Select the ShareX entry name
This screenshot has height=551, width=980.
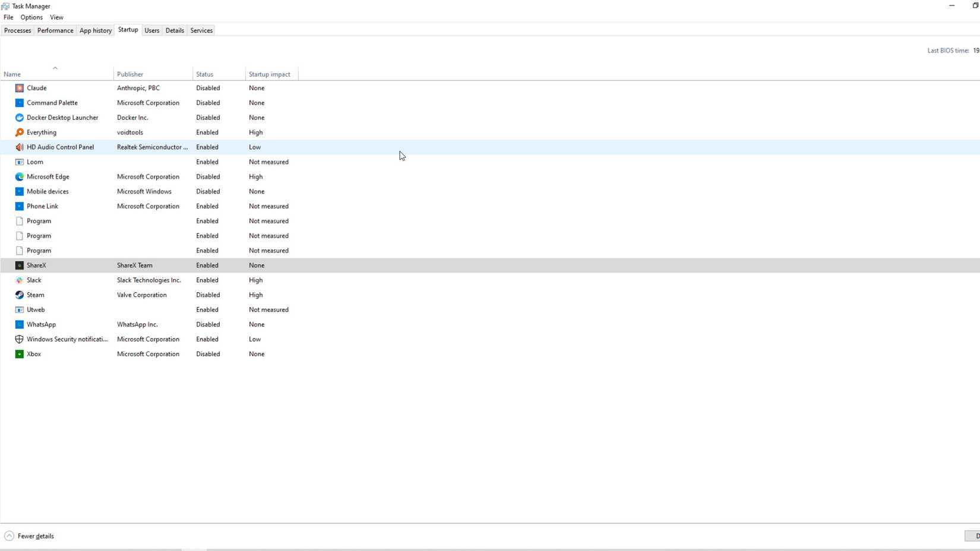point(36,265)
